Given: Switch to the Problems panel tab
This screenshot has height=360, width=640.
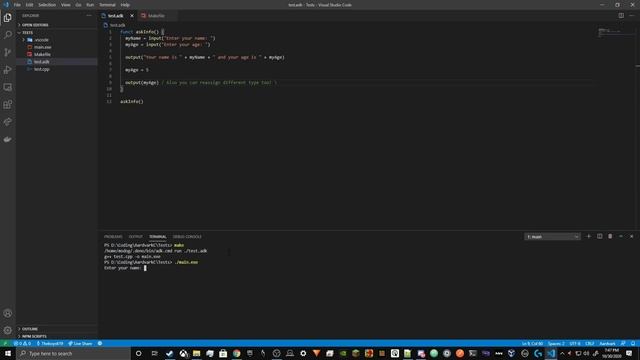Looking at the screenshot, I should tap(113, 237).
